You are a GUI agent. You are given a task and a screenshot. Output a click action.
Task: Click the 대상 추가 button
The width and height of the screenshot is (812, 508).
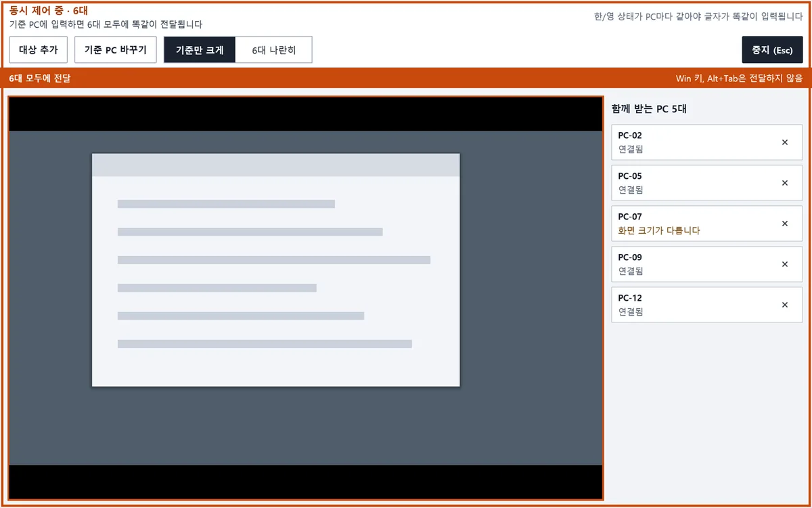39,49
